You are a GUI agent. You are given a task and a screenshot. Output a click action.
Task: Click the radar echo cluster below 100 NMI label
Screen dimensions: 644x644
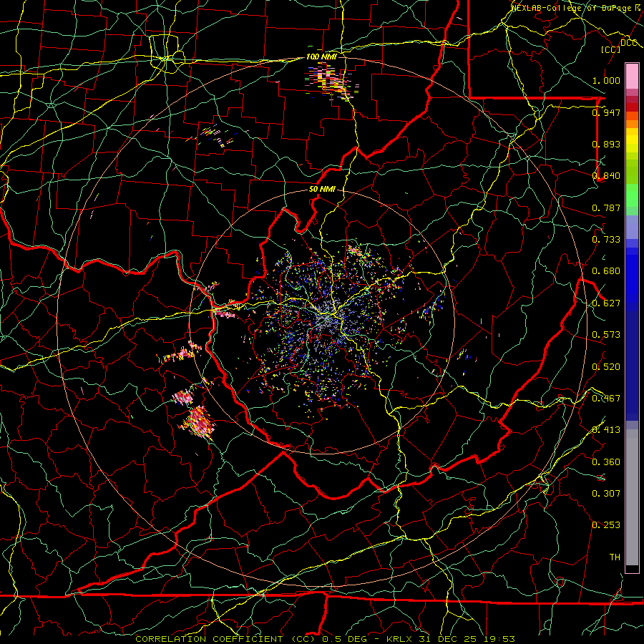point(331,82)
